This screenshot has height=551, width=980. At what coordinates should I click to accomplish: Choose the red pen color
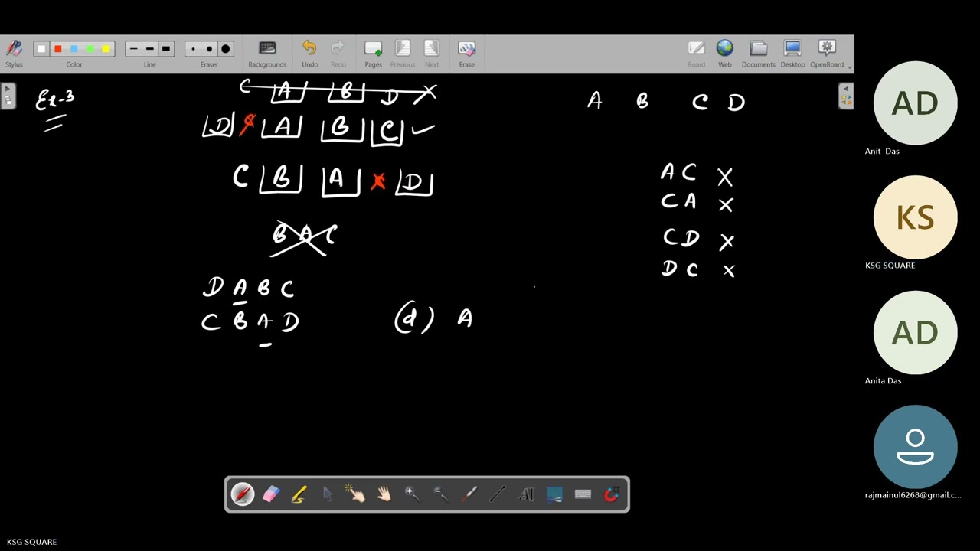tap(57, 49)
